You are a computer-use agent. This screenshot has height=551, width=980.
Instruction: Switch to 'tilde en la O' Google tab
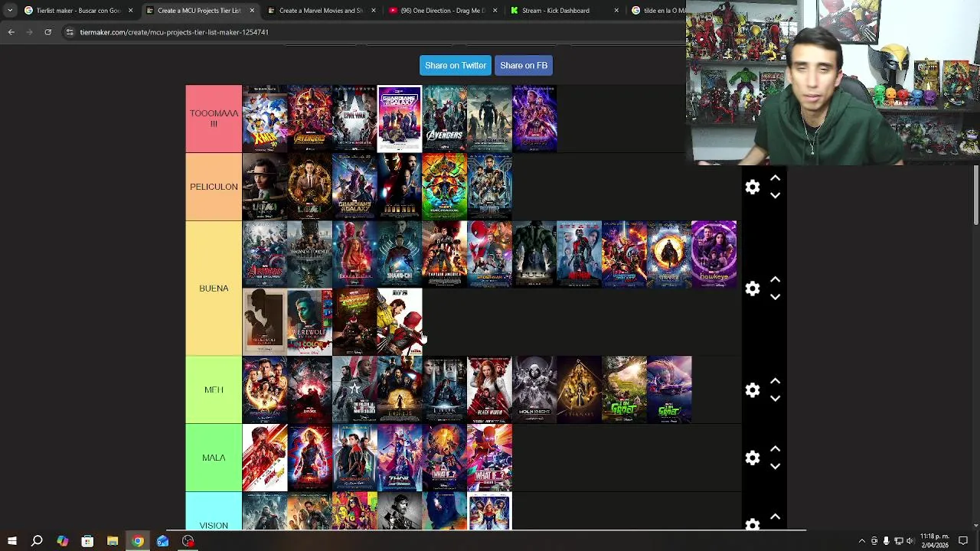pyautogui.click(x=659, y=11)
